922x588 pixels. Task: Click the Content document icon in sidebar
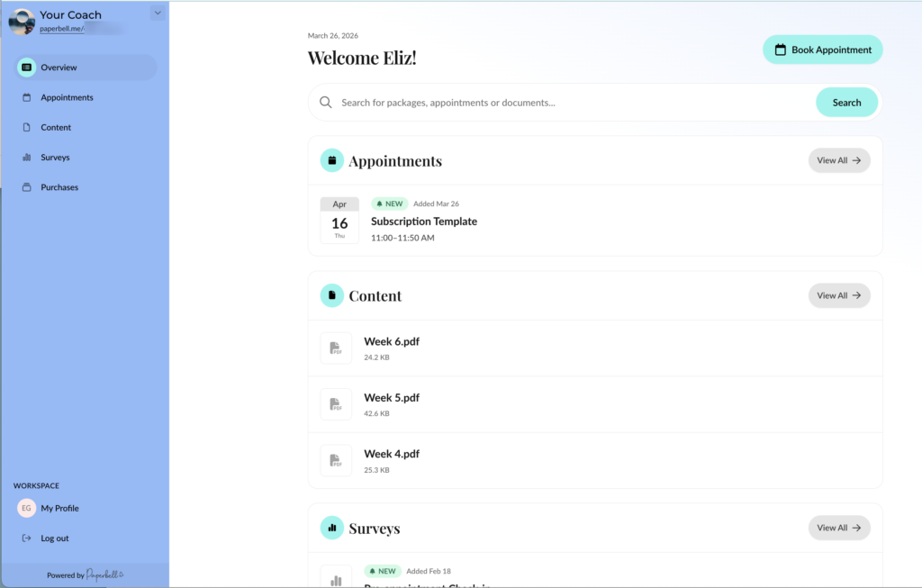[x=27, y=128]
